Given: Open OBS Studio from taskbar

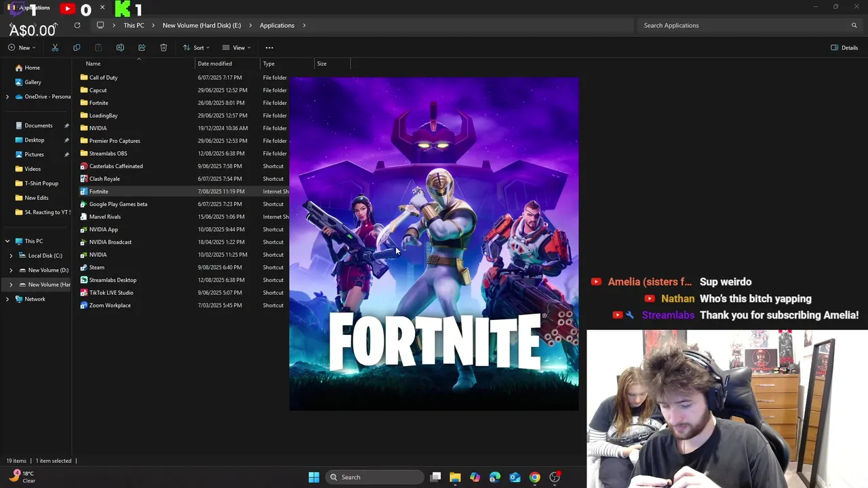Looking at the screenshot, I should tap(555, 477).
